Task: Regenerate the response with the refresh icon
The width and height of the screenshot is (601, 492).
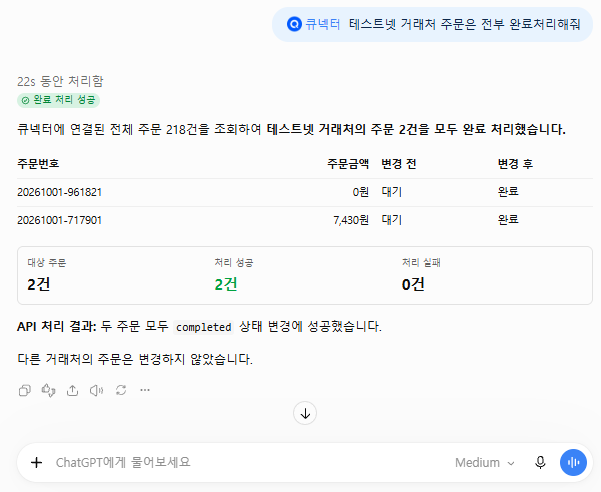Action: pos(121,390)
